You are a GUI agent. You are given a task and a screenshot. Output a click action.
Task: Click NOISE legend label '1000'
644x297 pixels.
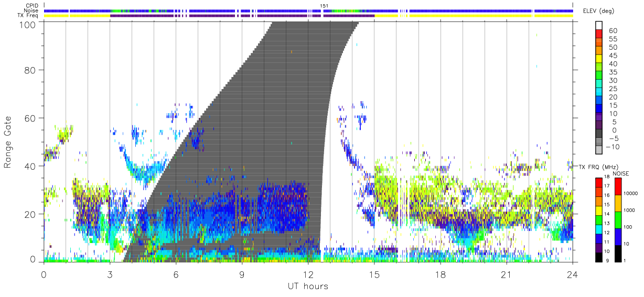pyautogui.click(x=629, y=210)
